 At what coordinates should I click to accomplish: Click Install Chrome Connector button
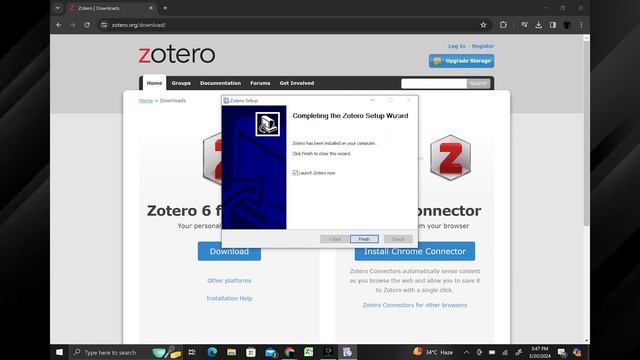coord(415,251)
